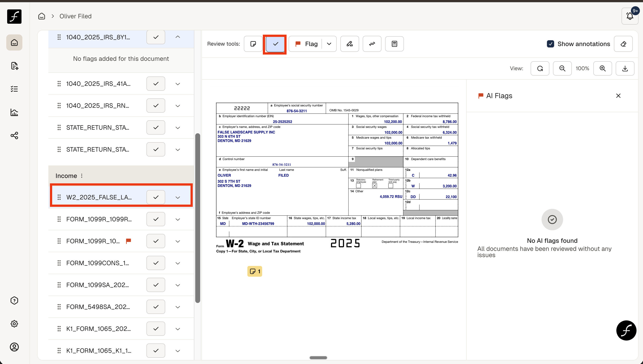The width and height of the screenshot is (643, 364).
Task: Open the AI document sidebar icon
Action: click(x=14, y=66)
